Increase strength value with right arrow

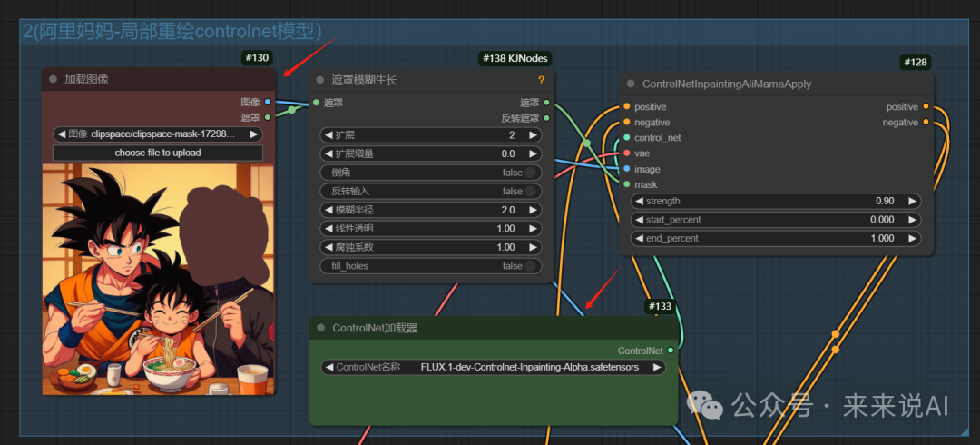pyautogui.click(x=912, y=201)
